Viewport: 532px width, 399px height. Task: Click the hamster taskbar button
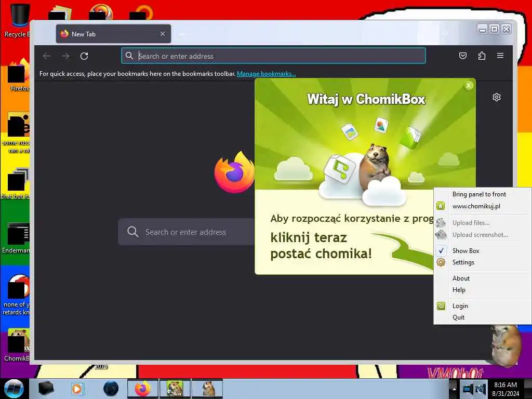[x=207, y=389]
